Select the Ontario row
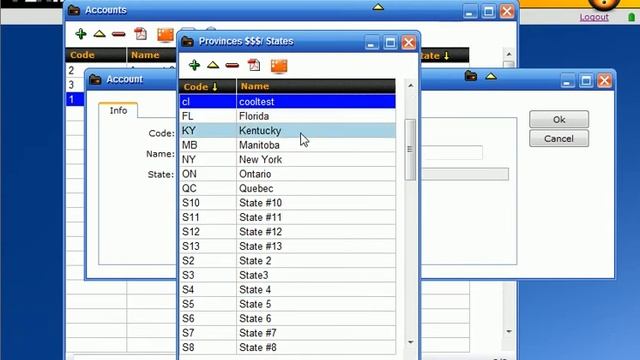Image resolution: width=640 pixels, height=360 pixels. pos(287,174)
